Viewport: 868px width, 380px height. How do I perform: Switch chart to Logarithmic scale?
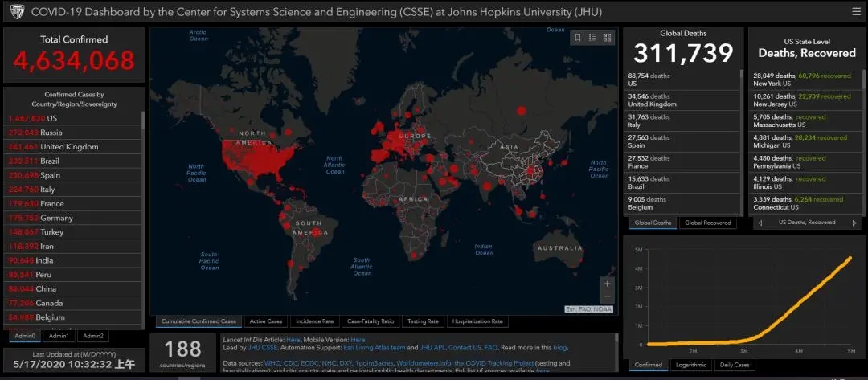coord(691,365)
